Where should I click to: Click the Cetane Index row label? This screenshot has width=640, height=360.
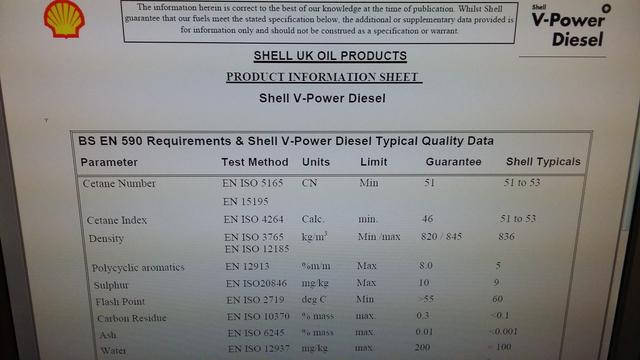(117, 220)
